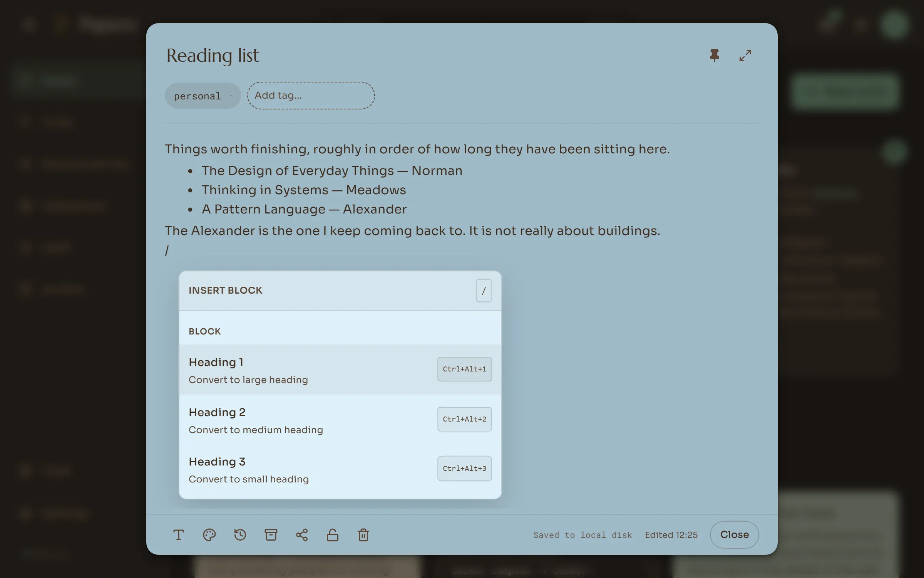Close the Reading list note
The height and width of the screenshot is (578, 924).
click(734, 534)
